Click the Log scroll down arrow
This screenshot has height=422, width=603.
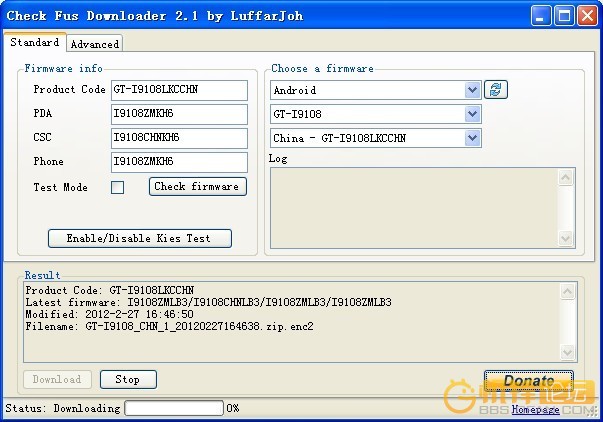tap(566, 239)
